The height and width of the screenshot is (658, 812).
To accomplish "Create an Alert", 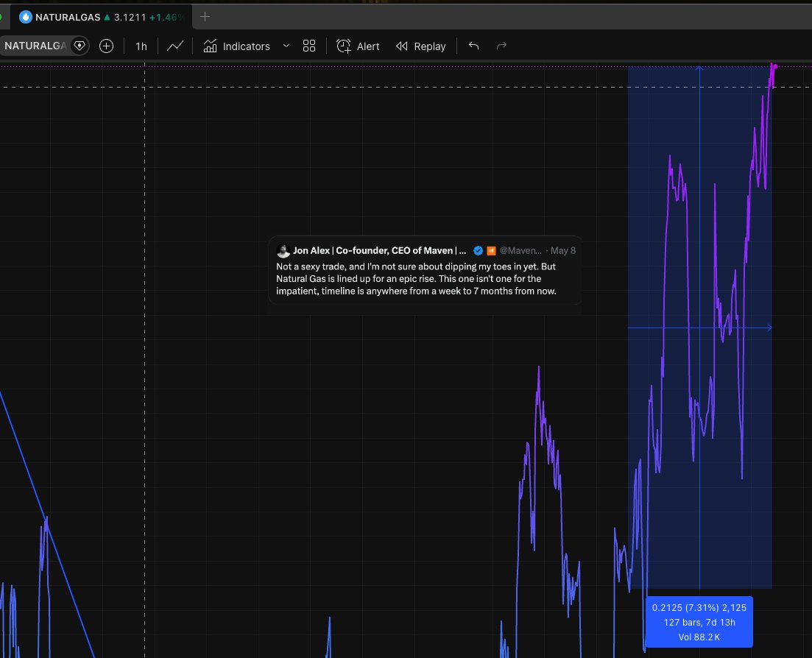I will tap(358, 46).
